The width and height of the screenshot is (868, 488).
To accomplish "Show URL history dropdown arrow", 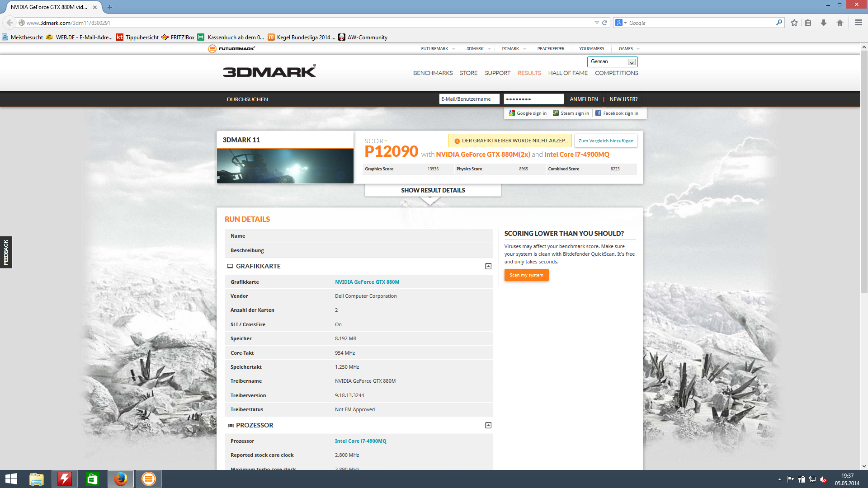I will [x=597, y=23].
